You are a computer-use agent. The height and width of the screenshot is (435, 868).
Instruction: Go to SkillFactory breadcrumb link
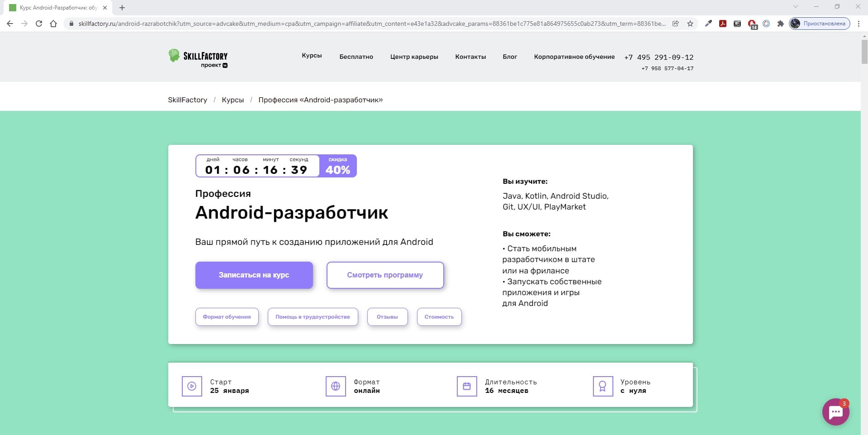187,100
